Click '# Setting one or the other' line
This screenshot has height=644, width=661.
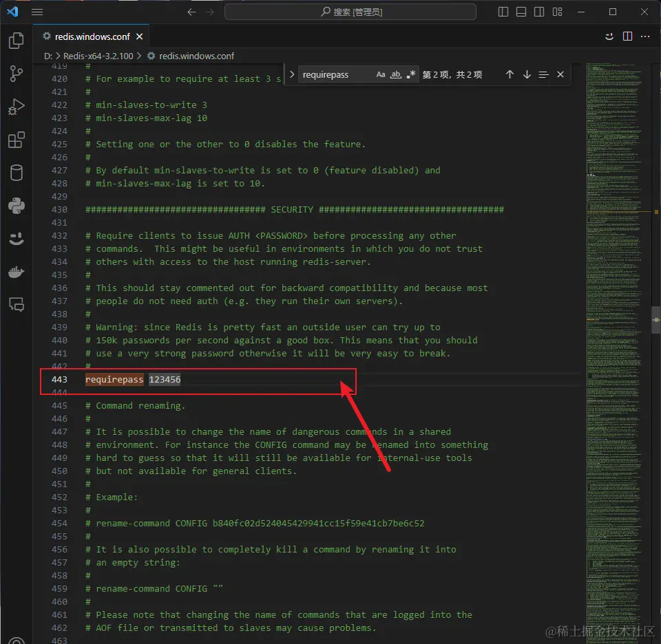click(x=226, y=144)
